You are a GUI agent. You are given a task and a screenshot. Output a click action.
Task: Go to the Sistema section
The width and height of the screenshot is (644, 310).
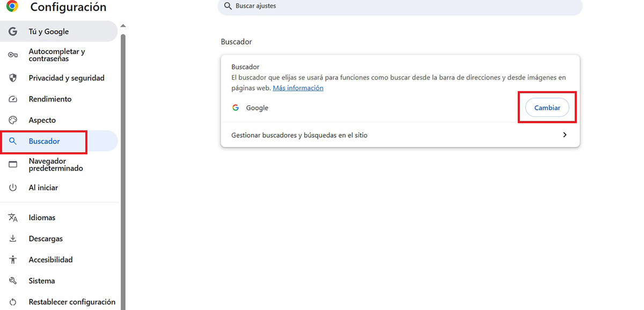tap(59, 281)
